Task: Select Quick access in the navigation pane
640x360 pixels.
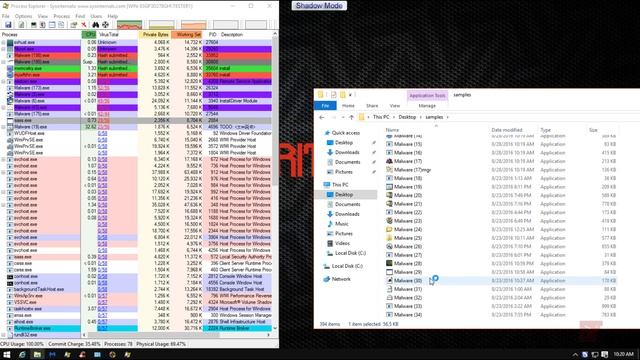Action: click(x=346, y=133)
